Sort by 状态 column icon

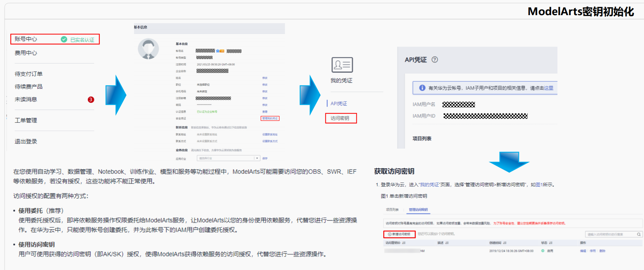pos(551,243)
